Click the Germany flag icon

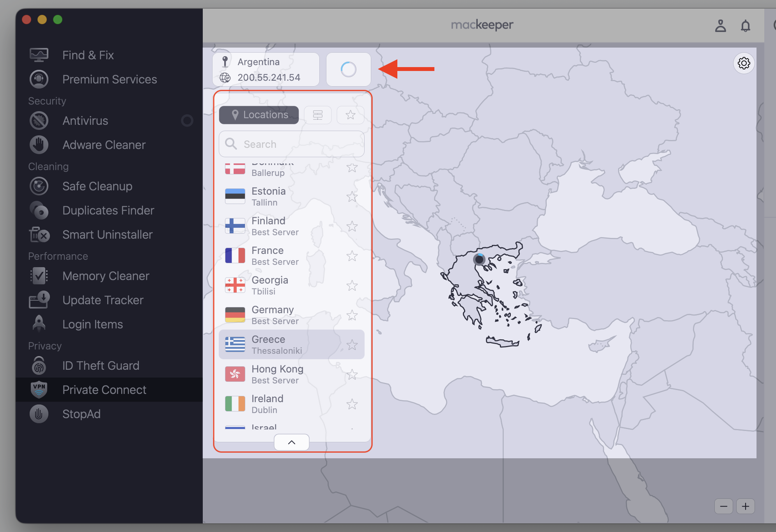(235, 315)
